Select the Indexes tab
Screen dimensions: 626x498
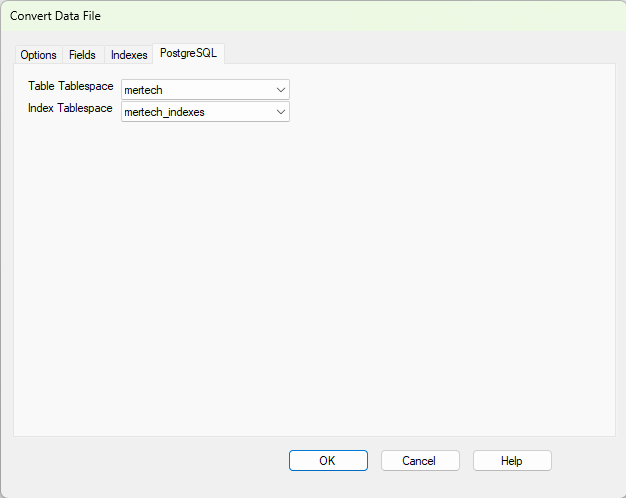[129, 55]
